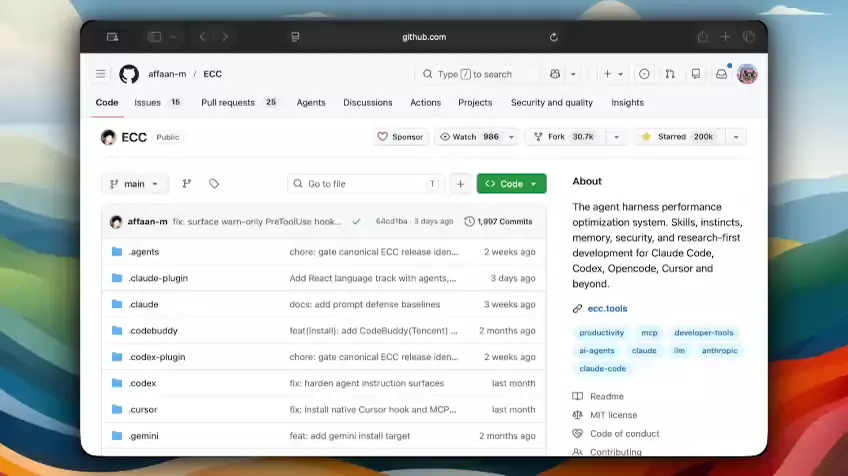Open a new Safari tab with plus icon
Image resolution: width=848 pixels, height=476 pixels.
pyautogui.click(x=725, y=37)
